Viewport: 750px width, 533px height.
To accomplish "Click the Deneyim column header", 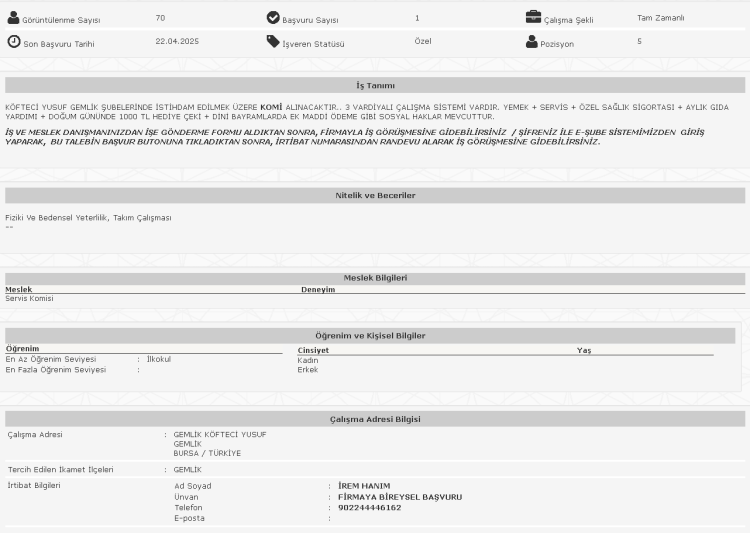I will click(318, 289).
